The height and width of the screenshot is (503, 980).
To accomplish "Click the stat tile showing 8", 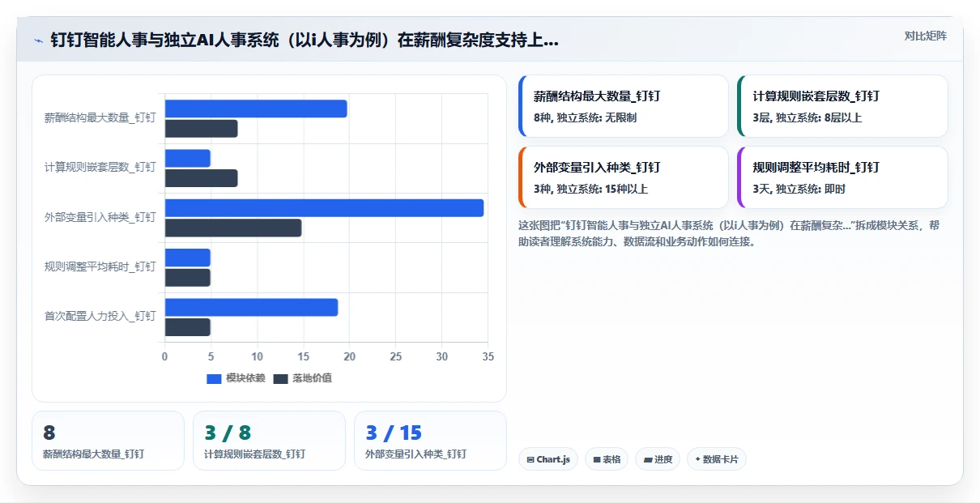I will click(108, 441).
